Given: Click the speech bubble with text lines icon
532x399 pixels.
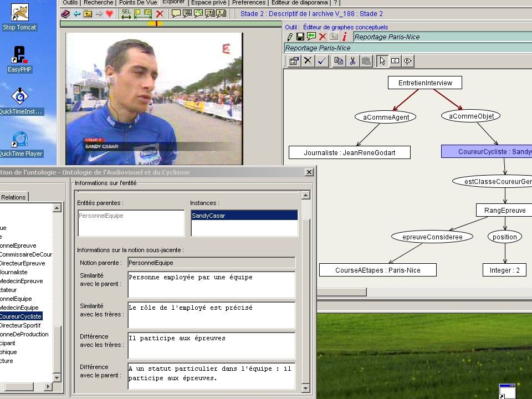Looking at the screenshot, I should (x=187, y=14).
